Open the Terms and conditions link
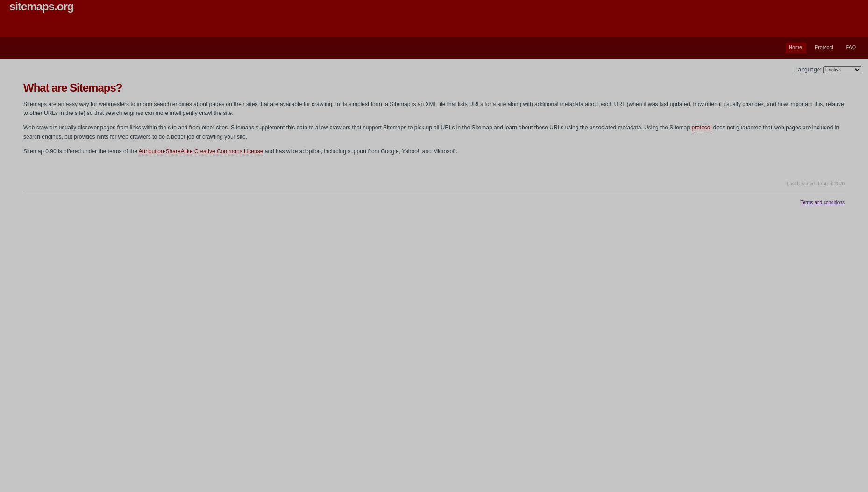The height and width of the screenshot is (492, 868). coord(822,202)
